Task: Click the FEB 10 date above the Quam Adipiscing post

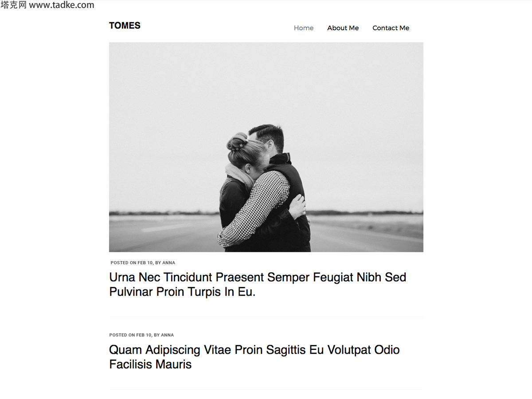Action: tap(144, 335)
